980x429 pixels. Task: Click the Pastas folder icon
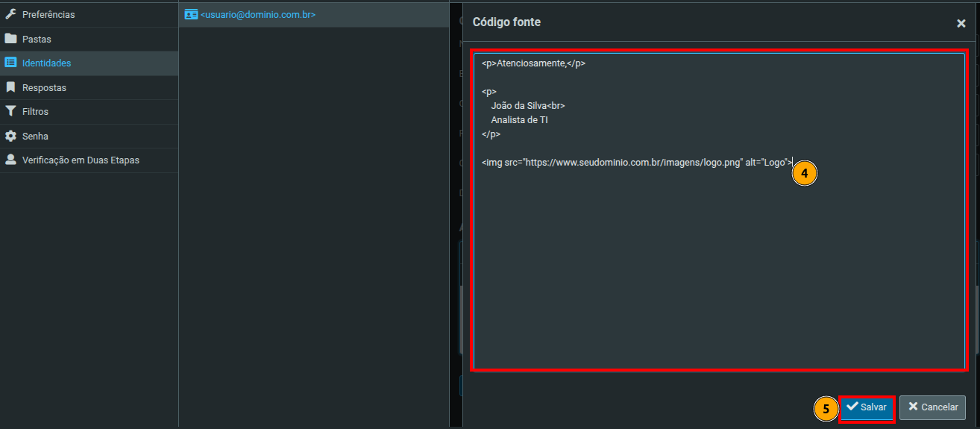(x=10, y=39)
